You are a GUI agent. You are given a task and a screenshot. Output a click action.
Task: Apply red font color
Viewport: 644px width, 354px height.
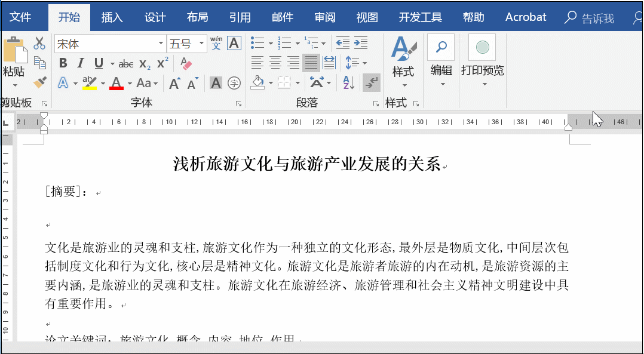point(116,83)
